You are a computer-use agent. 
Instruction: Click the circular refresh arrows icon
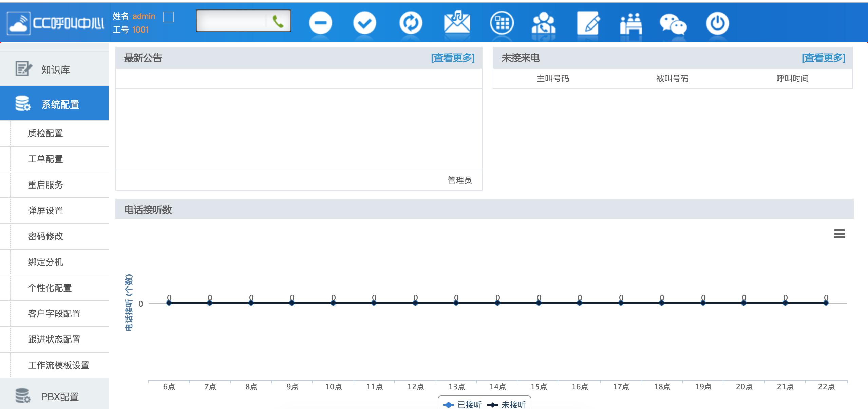point(411,23)
